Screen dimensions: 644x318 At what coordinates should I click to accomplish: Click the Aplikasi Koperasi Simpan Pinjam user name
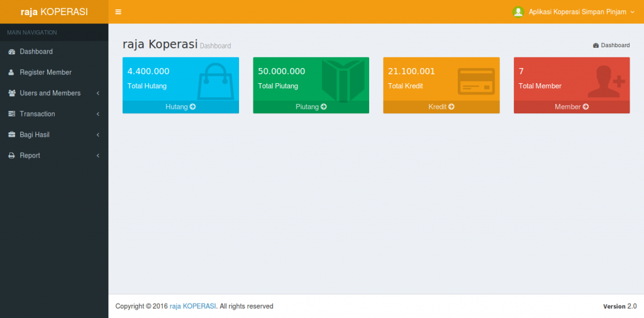tap(577, 12)
